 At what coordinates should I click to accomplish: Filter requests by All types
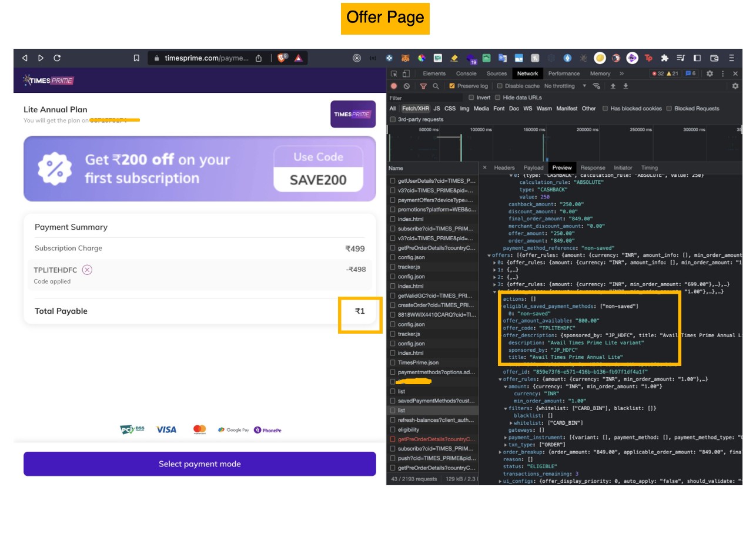point(393,109)
